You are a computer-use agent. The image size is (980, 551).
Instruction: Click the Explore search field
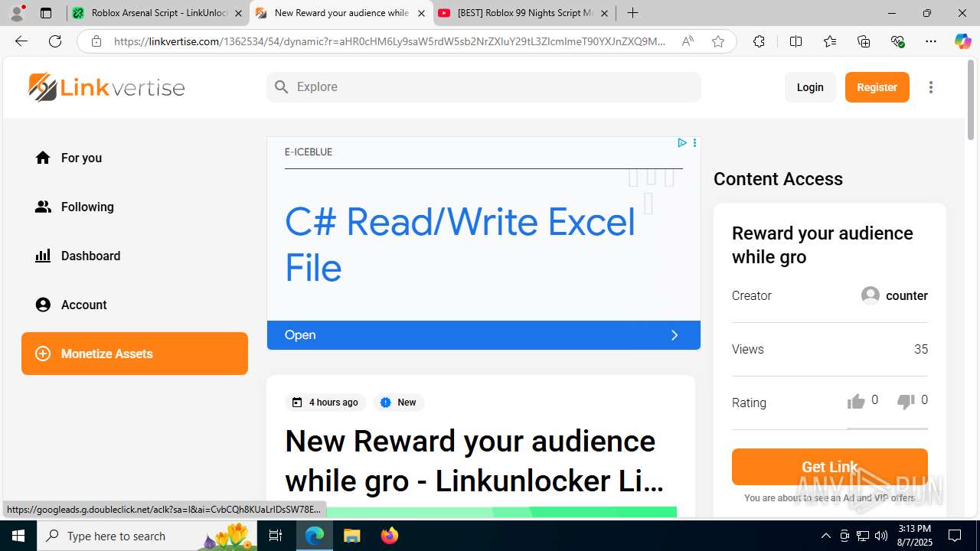click(484, 87)
